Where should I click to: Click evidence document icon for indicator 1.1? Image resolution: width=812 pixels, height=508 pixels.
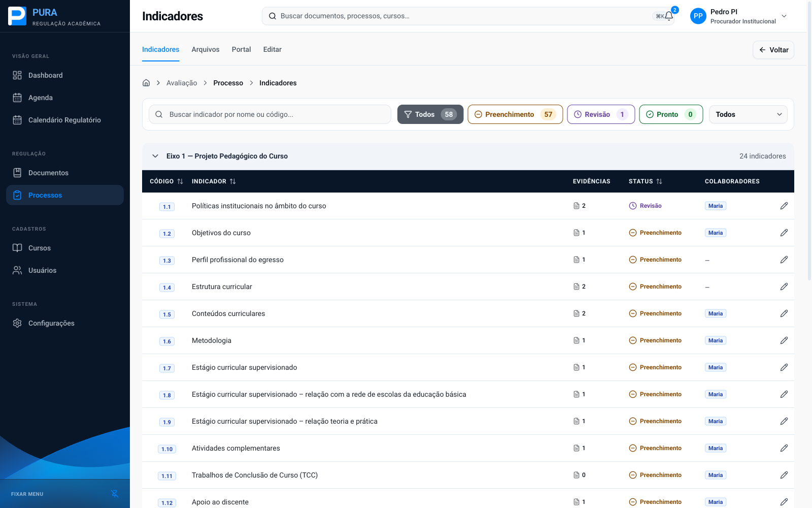tap(577, 206)
